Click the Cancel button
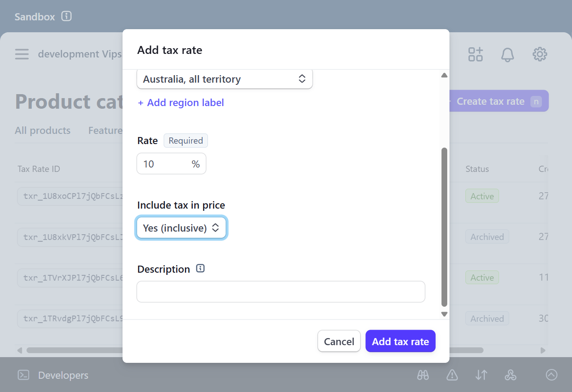 (339, 342)
